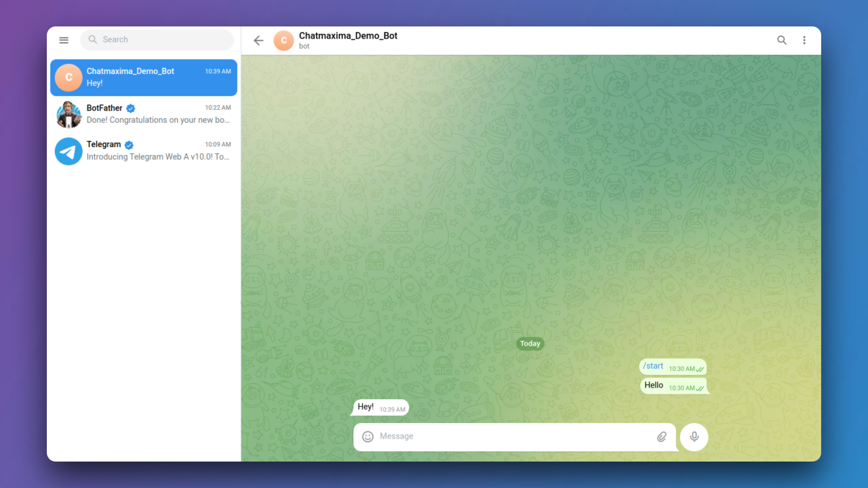The image size is (868, 488).
Task: Open bot profile from header avatar
Action: point(283,41)
